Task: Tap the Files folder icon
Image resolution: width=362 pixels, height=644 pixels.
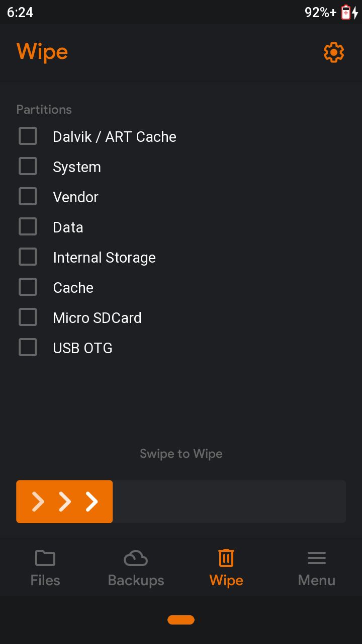Action: (45, 558)
